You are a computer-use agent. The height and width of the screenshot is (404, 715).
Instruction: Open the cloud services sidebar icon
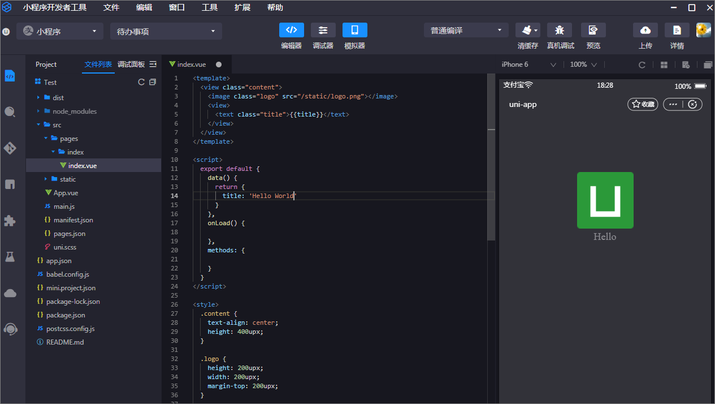point(10,293)
